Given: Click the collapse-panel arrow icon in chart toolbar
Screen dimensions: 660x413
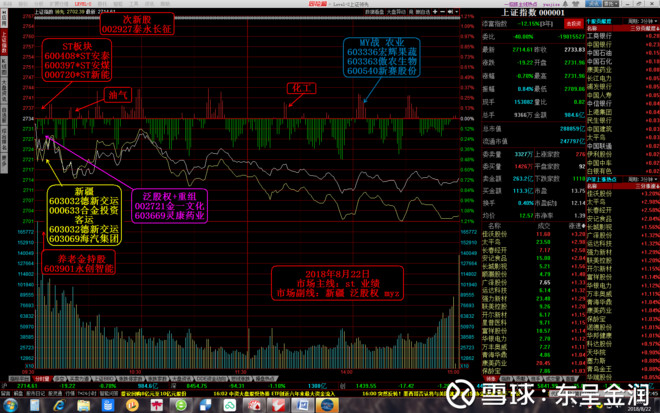Looking at the screenshot, I should (x=450, y=12).
